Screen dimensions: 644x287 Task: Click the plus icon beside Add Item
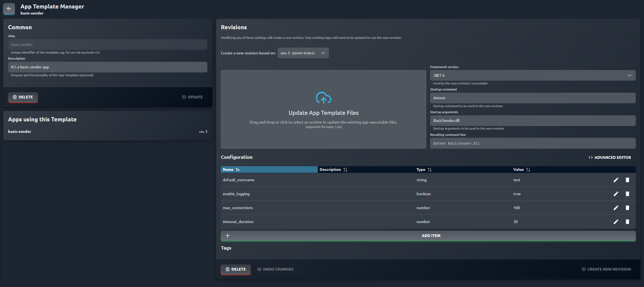tap(228, 236)
